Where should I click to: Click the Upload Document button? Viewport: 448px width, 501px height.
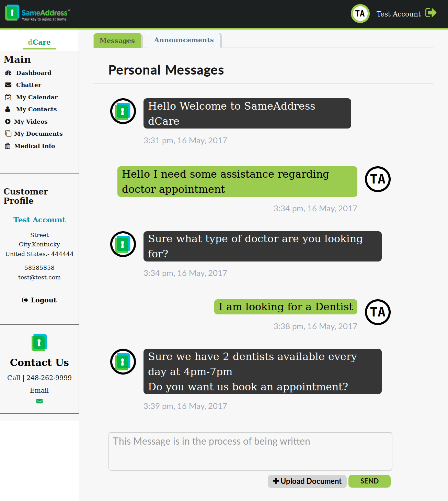pos(307,481)
